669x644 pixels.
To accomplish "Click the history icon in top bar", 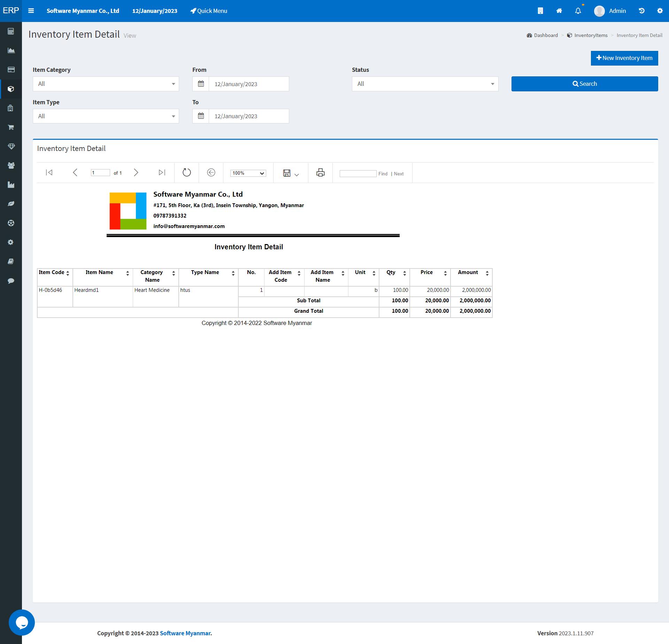I will tap(641, 11).
